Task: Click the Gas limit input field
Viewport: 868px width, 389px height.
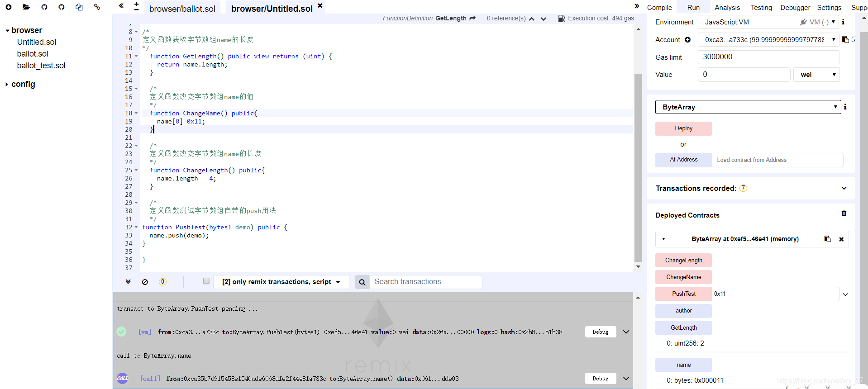Action: (768, 57)
